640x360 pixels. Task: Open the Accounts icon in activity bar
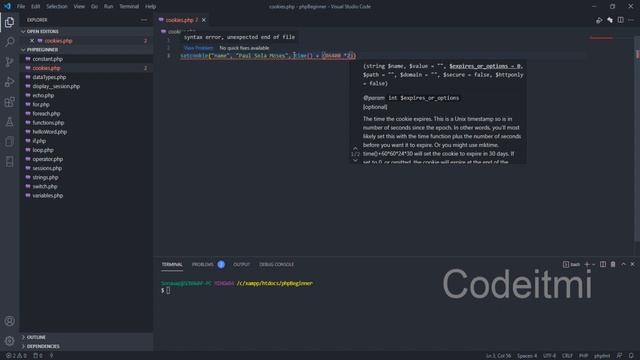(9, 321)
